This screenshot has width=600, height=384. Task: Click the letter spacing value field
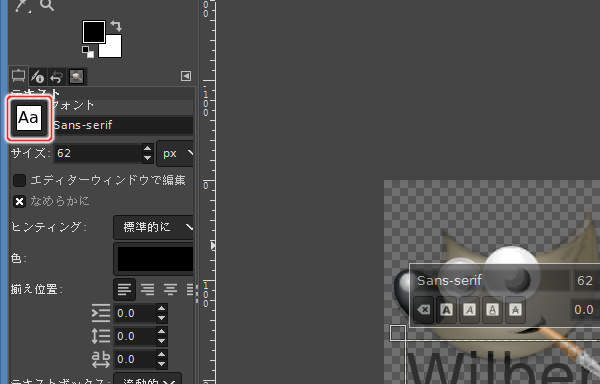[x=135, y=359]
